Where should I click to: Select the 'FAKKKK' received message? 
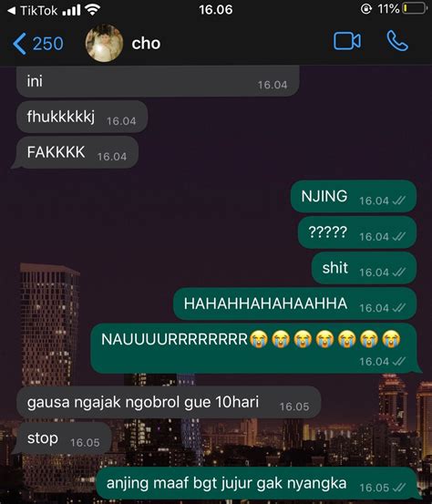pos(77,152)
